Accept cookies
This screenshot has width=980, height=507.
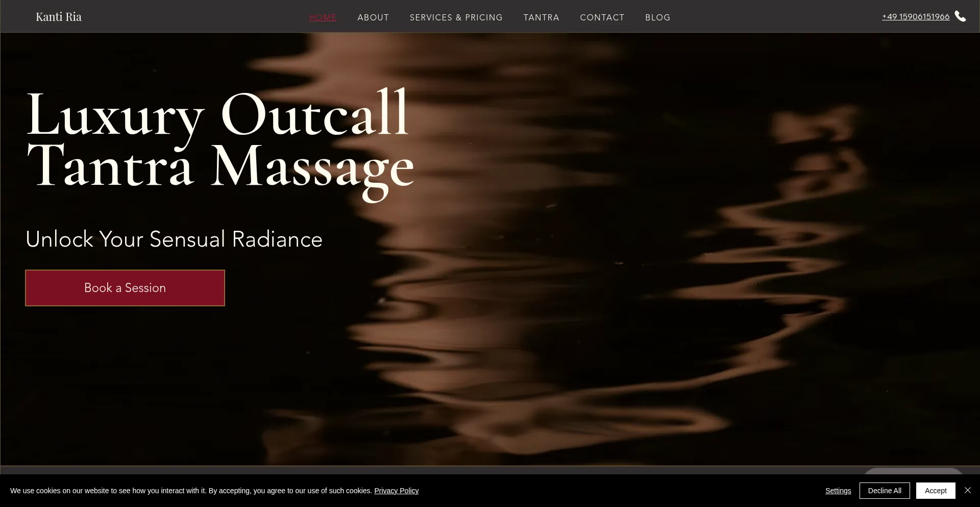click(935, 491)
